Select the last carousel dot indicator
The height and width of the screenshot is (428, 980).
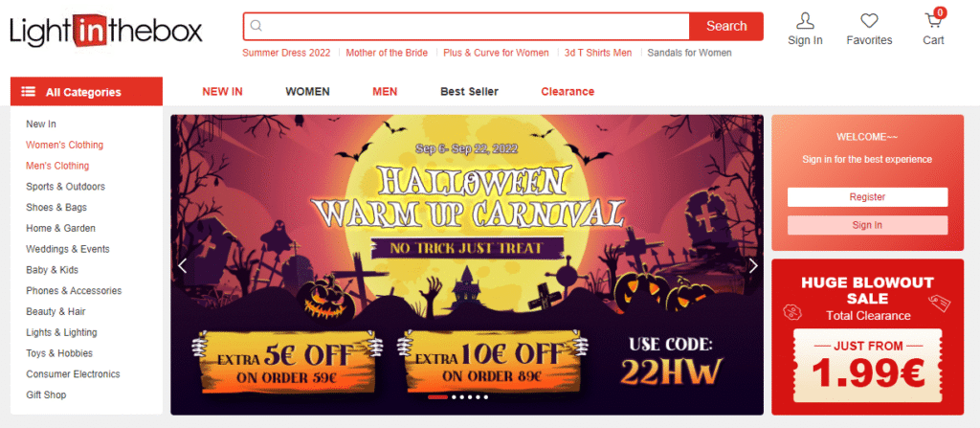point(485,397)
